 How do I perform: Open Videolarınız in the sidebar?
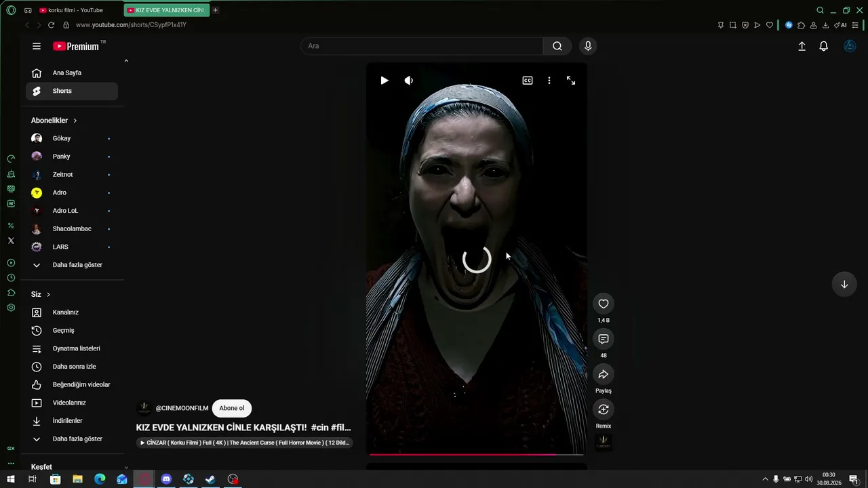click(72, 403)
